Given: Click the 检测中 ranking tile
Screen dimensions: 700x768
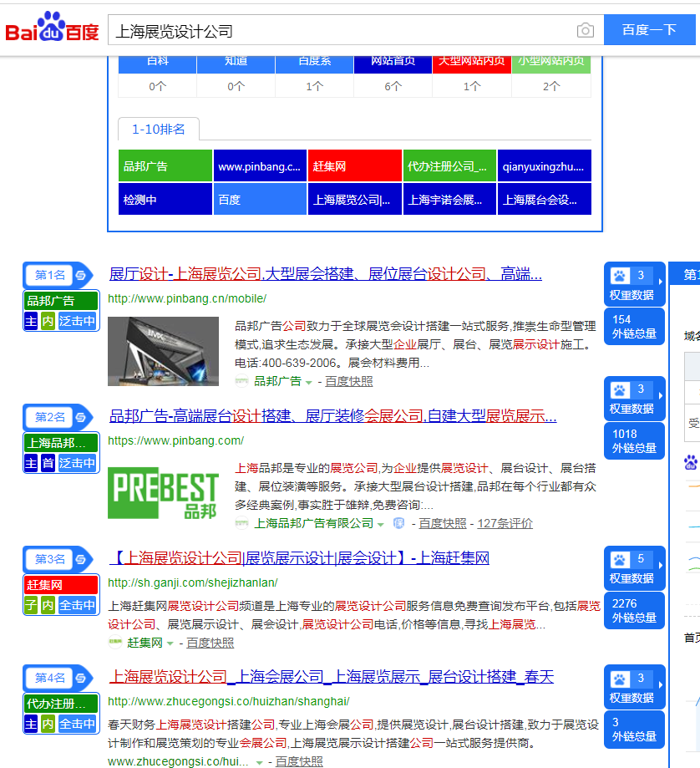Looking at the screenshot, I should coord(165,200).
